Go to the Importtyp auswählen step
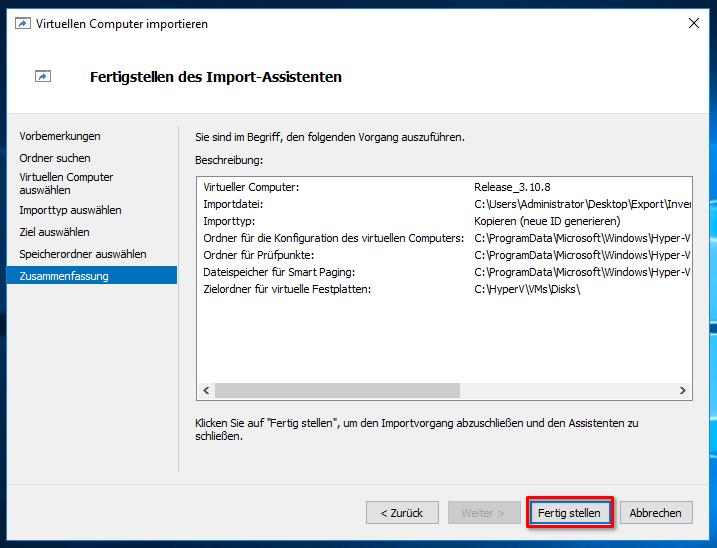 70,210
